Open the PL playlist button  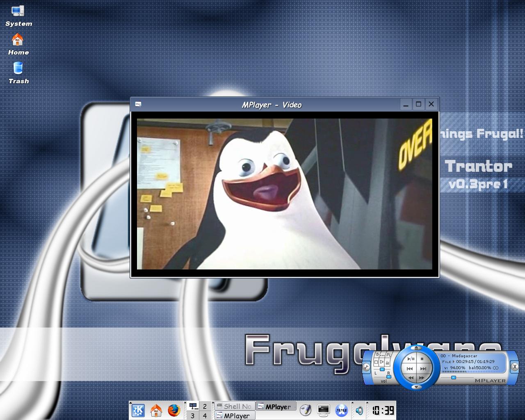(x=389, y=355)
